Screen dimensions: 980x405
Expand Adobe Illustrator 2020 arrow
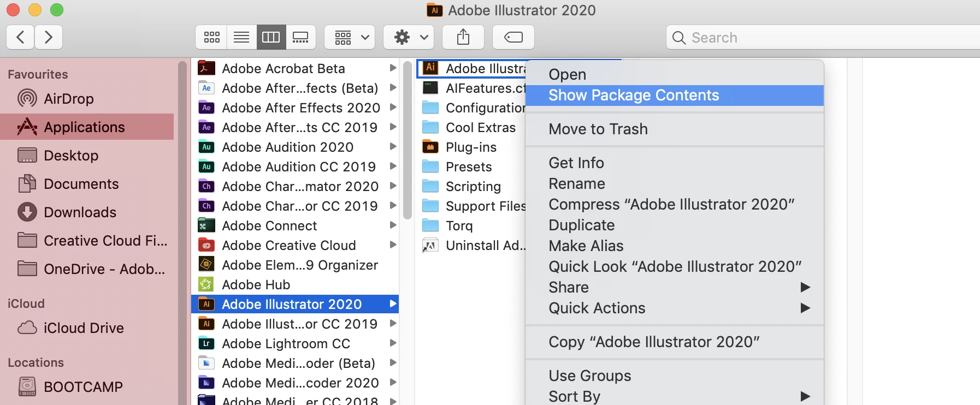click(x=392, y=304)
